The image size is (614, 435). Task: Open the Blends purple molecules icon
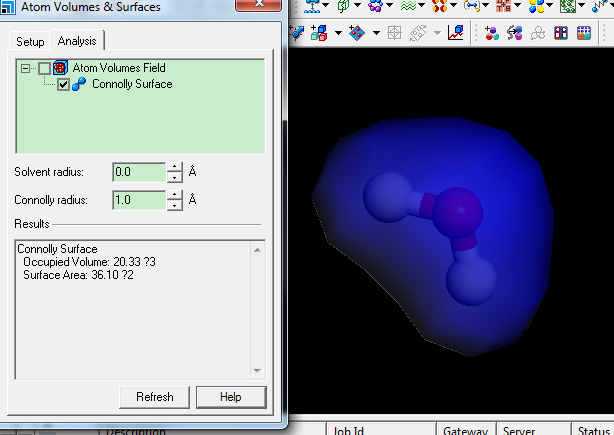click(375, 5)
